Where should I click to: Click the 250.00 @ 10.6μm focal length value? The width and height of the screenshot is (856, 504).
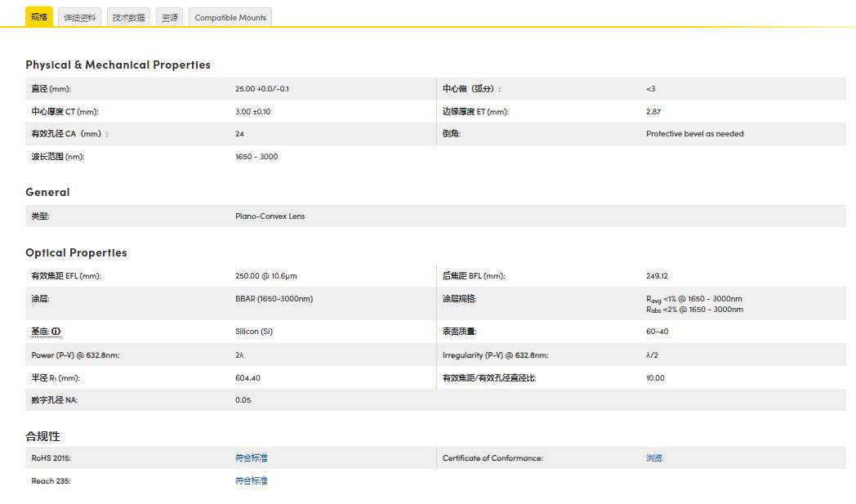pyautogui.click(x=266, y=276)
